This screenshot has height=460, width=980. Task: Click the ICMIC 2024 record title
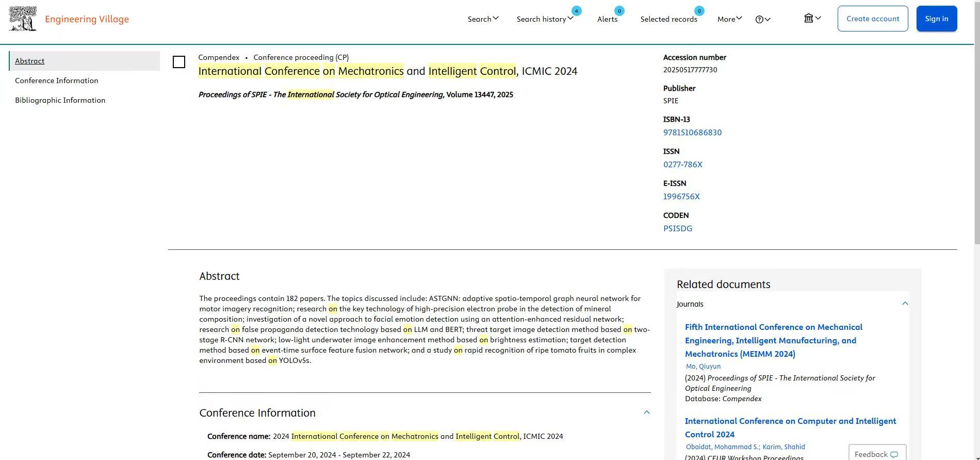pyautogui.click(x=388, y=71)
